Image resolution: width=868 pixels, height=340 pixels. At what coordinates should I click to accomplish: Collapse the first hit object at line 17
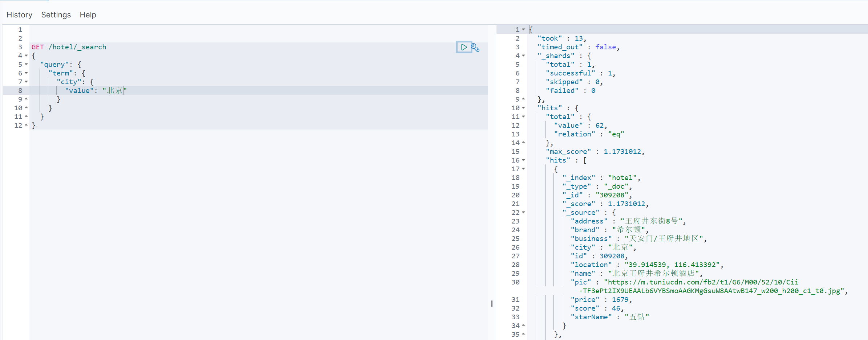pos(523,169)
